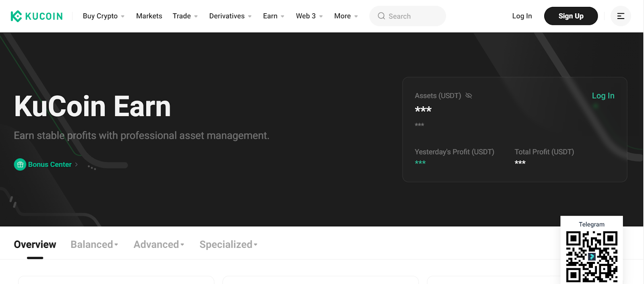This screenshot has width=644, height=284.
Task: Expand the Earn dropdown menu
Action: coord(274,16)
